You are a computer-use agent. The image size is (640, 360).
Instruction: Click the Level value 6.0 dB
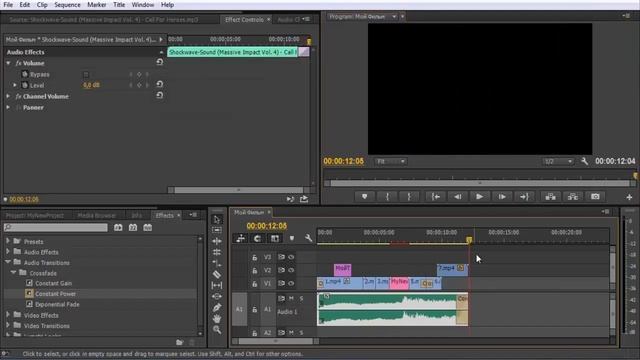point(91,85)
